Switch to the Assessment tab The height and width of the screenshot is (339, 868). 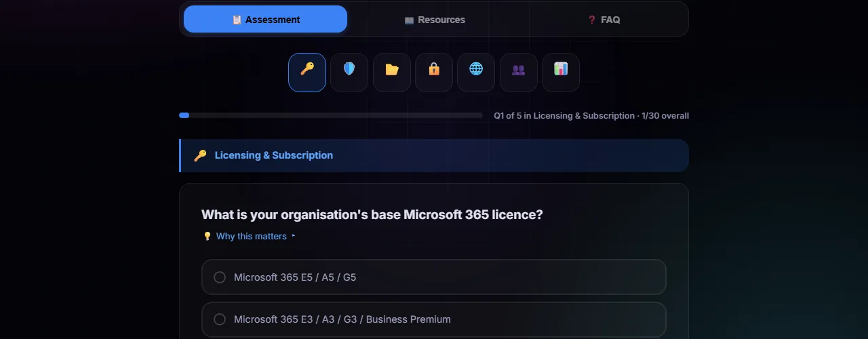pyautogui.click(x=265, y=20)
